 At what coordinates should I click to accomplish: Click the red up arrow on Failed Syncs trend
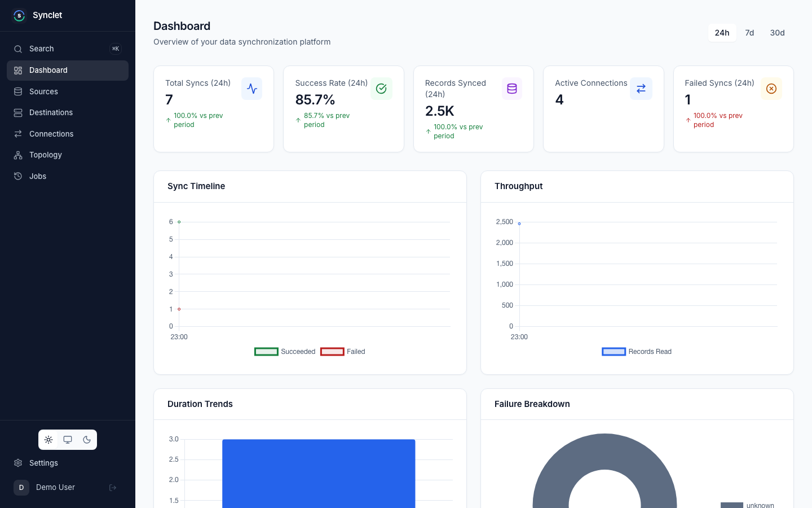tap(688, 120)
